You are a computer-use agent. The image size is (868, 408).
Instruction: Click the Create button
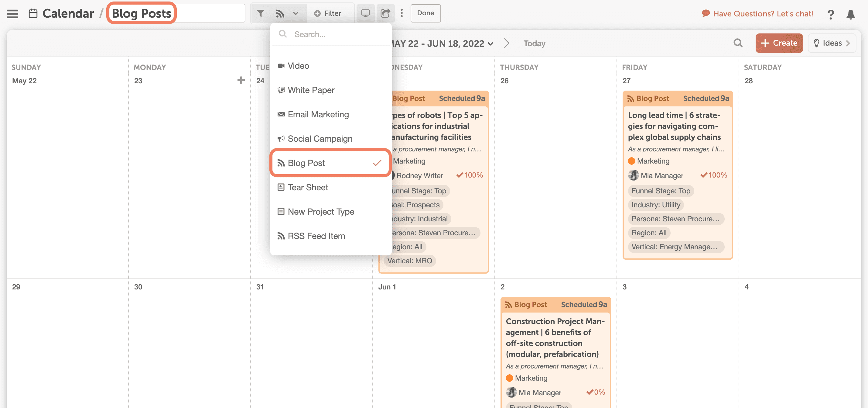778,43
